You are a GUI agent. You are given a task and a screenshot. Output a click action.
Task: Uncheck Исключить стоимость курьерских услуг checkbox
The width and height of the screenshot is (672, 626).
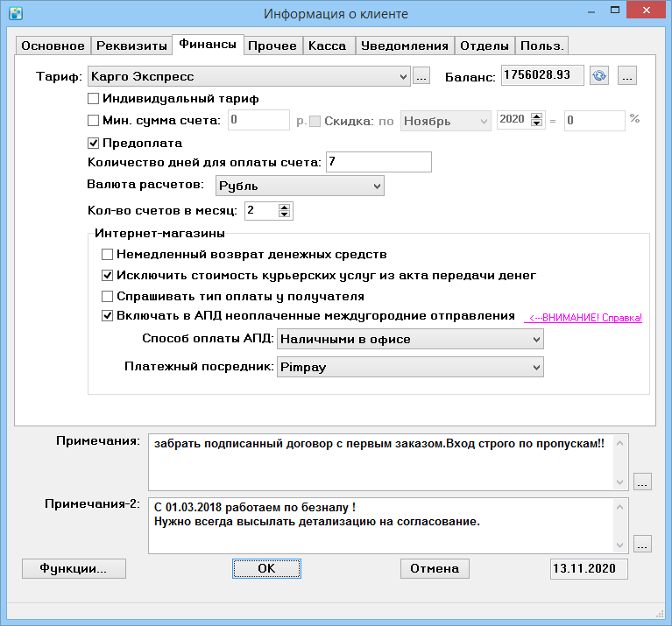pyautogui.click(x=107, y=275)
